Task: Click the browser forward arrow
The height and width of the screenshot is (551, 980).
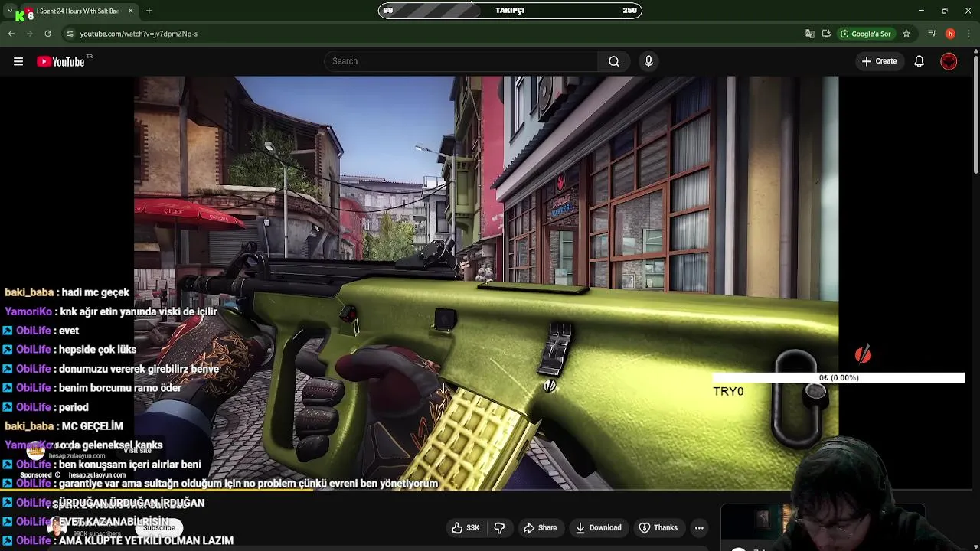Action: (x=29, y=34)
